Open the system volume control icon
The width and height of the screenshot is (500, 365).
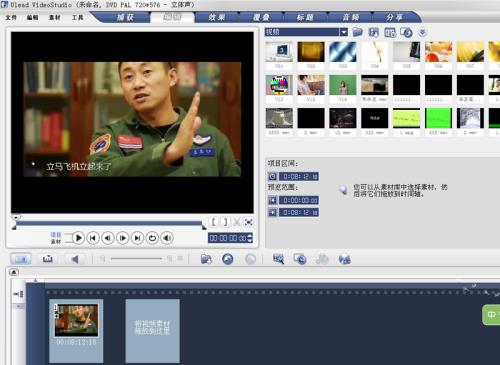point(167,238)
